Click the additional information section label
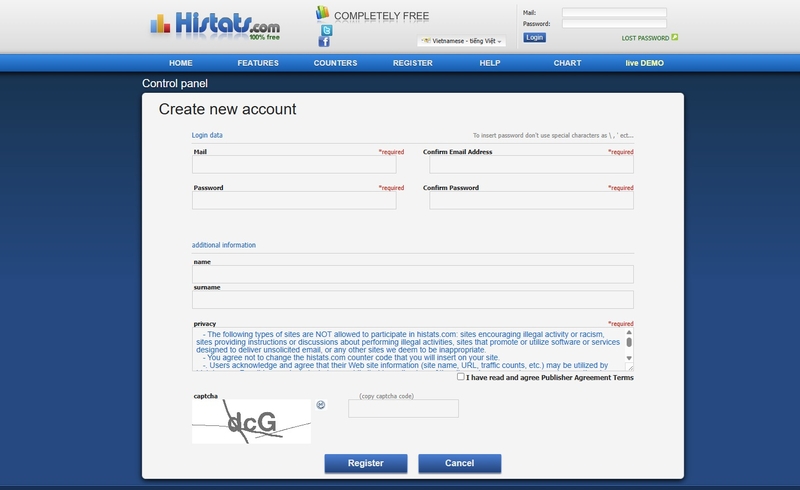This screenshot has height=490, width=800. [x=223, y=245]
